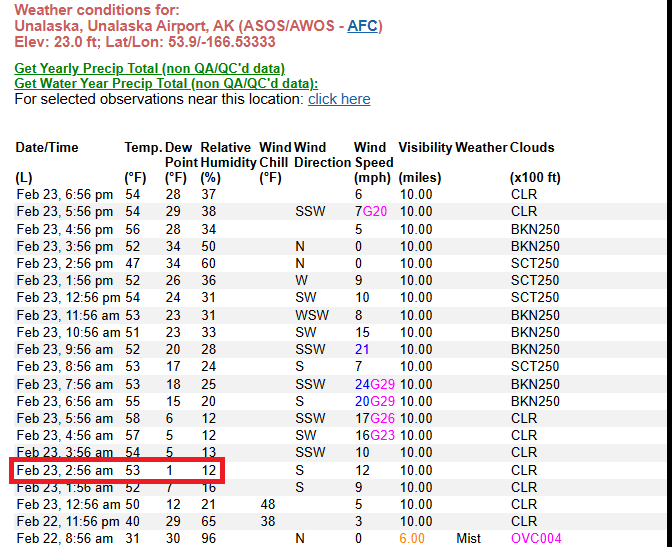Select the Date/Time column header
Viewport: 672px width, 547px height.
click(47, 147)
